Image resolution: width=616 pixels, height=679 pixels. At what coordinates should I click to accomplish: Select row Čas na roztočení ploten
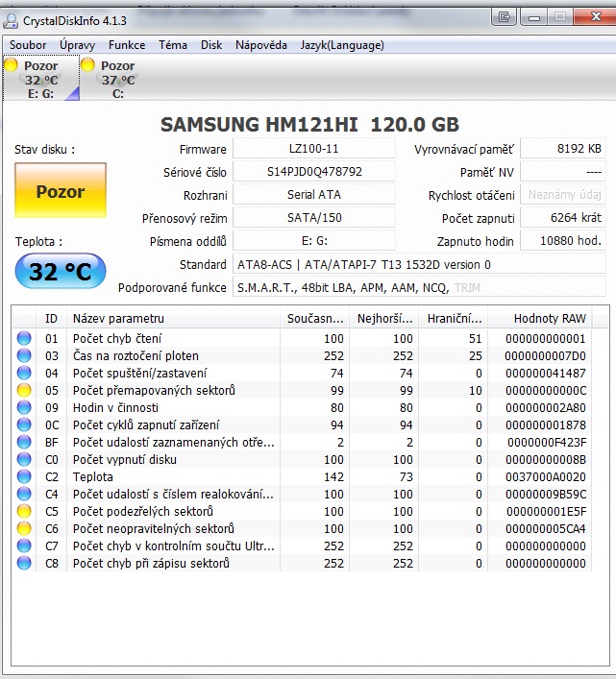(x=303, y=355)
